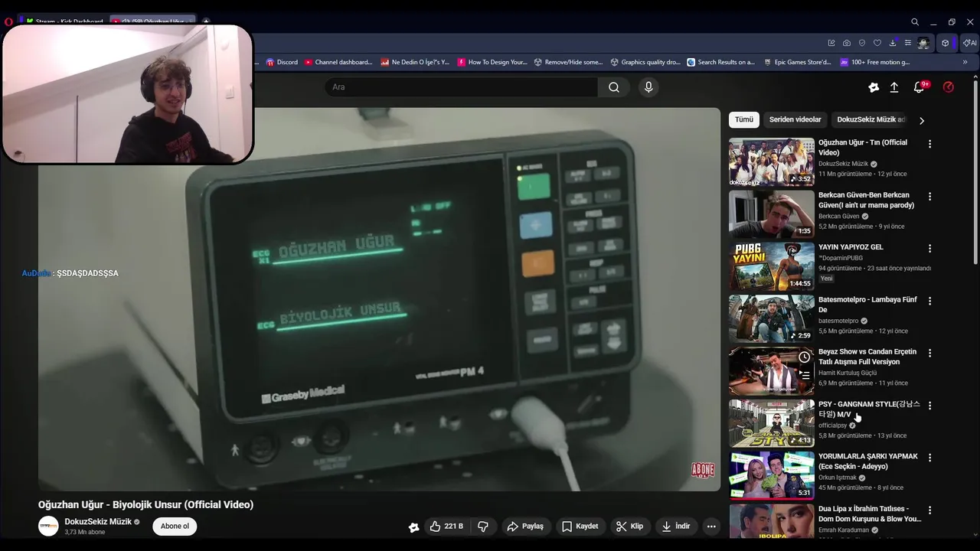Open Graphics quality dro... bookmark
This screenshot has width=980, height=551.
pos(645,62)
